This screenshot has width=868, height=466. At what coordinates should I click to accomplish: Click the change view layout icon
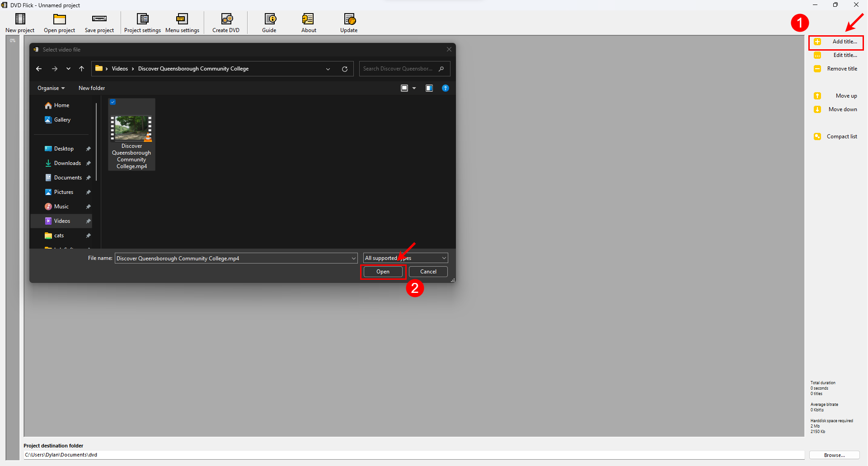404,88
